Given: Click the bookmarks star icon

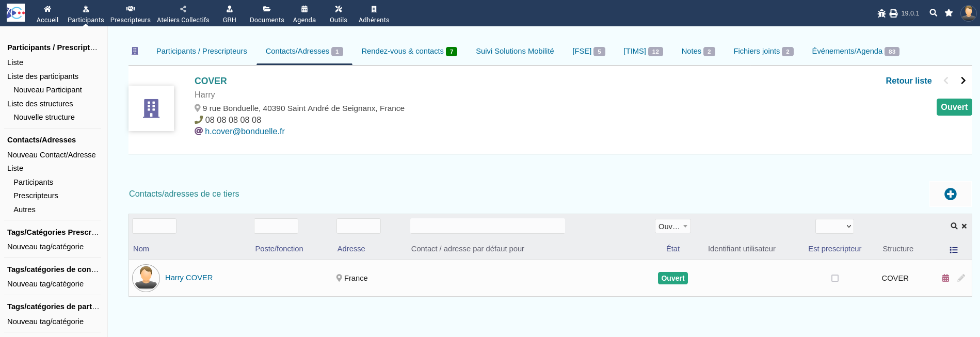Looking at the screenshot, I should point(949,13).
